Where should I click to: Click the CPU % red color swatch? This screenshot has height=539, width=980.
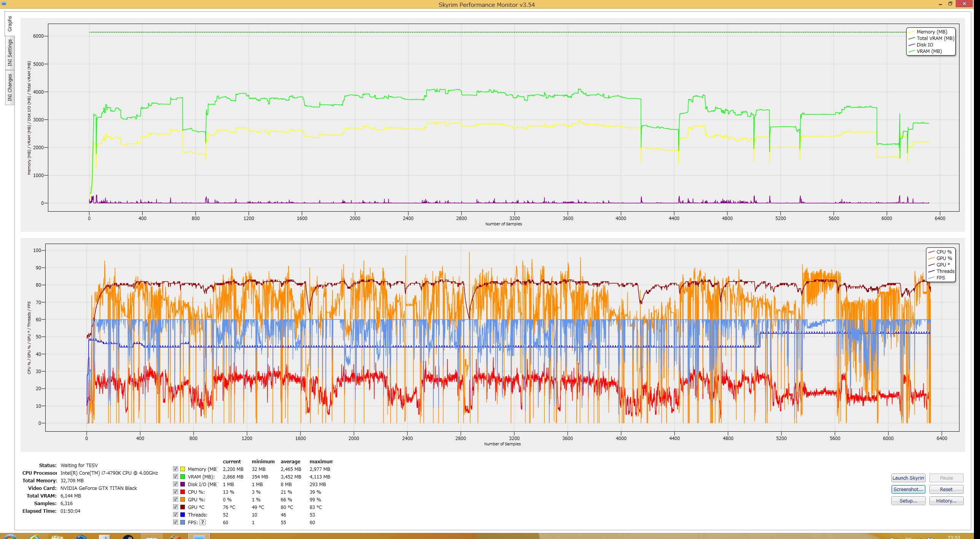[x=183, y=492]
